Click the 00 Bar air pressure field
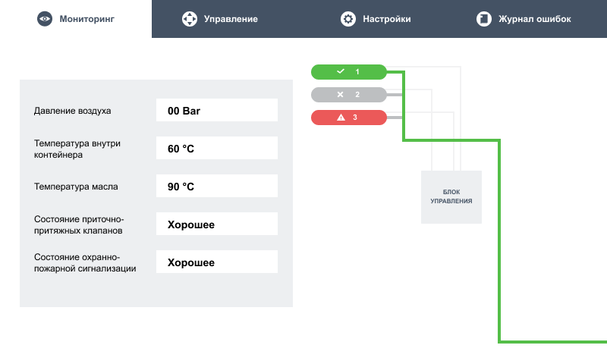 pos(217,110)
